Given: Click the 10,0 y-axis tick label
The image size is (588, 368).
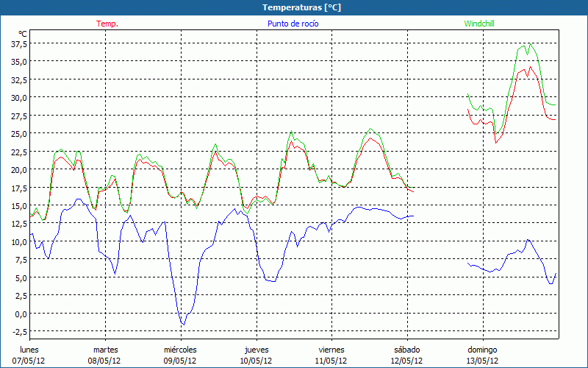Looking at the screenshot, I should pyautogui.click(x=19, y=241).
